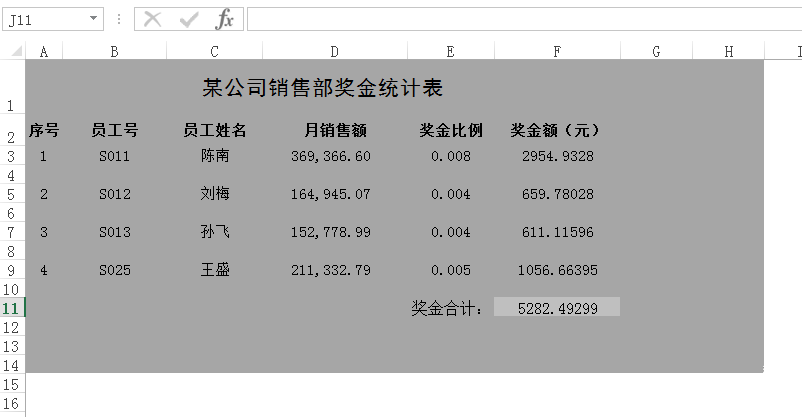Click bonus ratio 0.004 in 孙飞 row

[451, 232]
